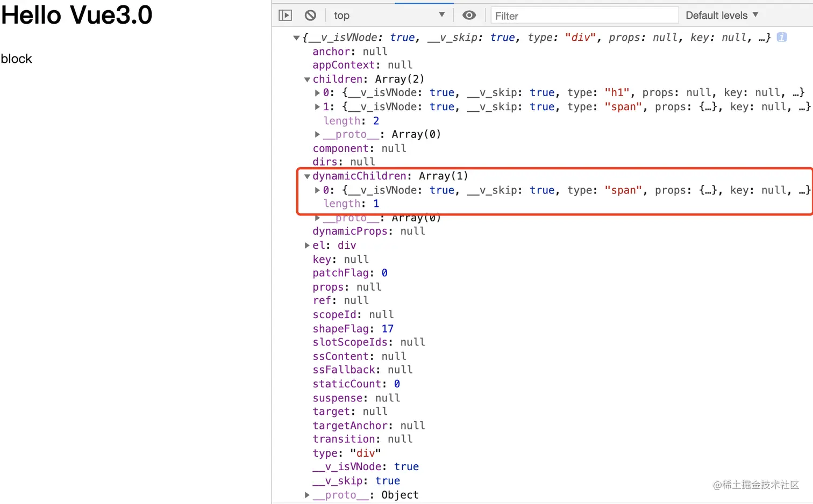Clear the console with the ban icon
The image size is (813, 504).
pos(310,16)
